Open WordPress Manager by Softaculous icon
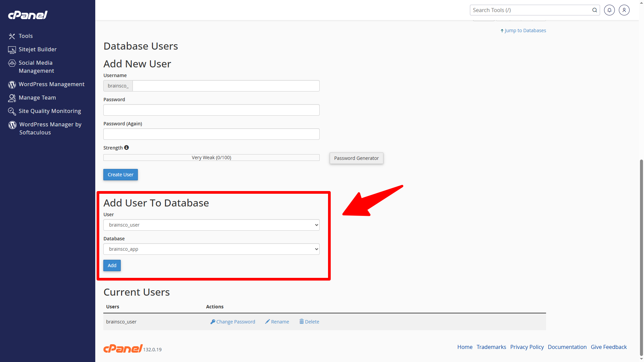Viewport: 644px width, 362px height. click(12, 125)
